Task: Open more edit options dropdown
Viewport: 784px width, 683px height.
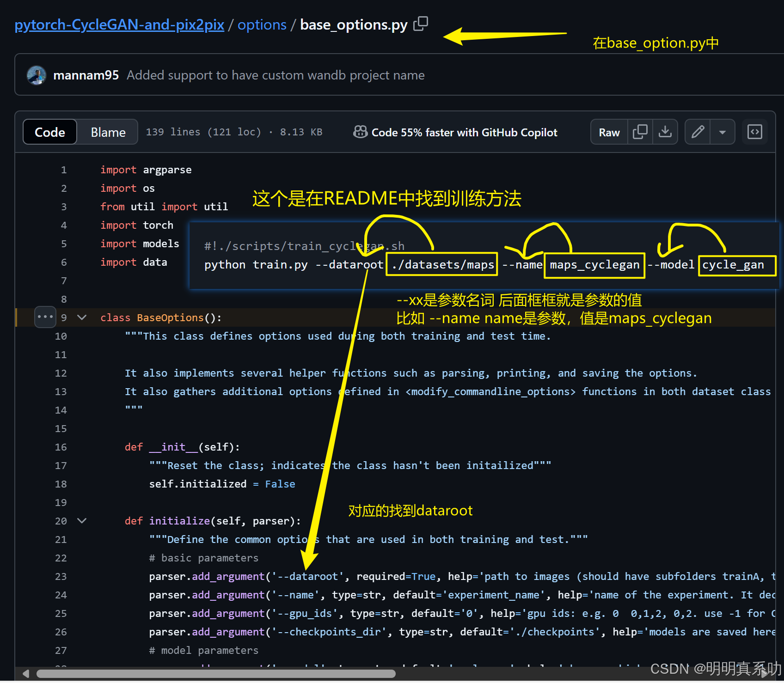Action: 723,132
